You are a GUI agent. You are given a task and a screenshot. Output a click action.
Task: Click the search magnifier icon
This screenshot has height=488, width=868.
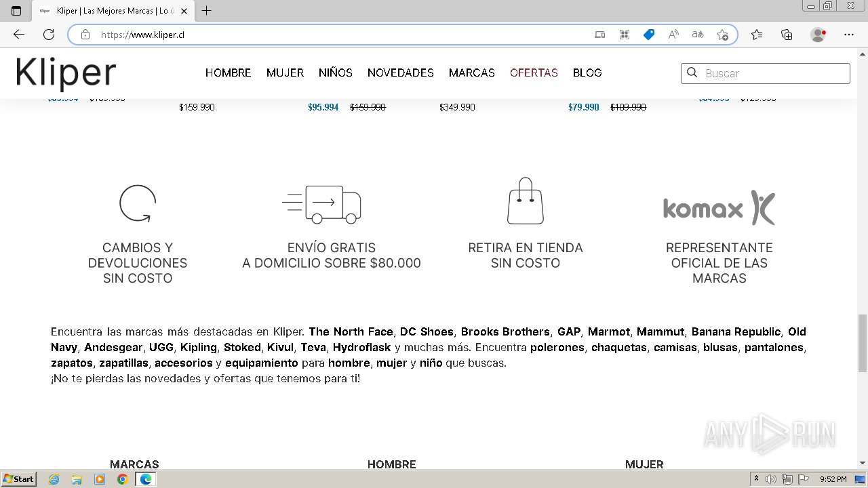click(692, 73)
